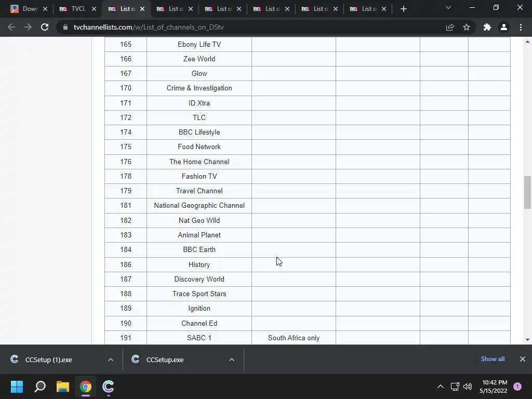Close the TVCL tab
Image resolution: width=532 pixels, height=399 pixels.
(94, 9)
